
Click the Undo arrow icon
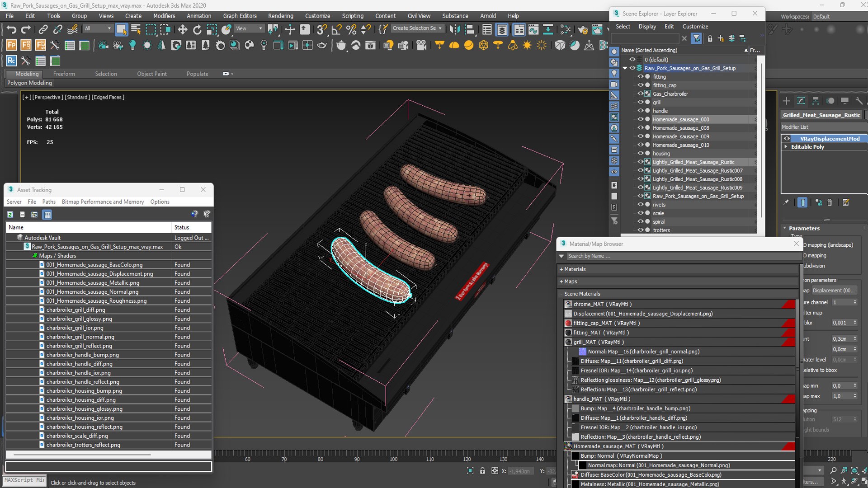pos(11,30)
